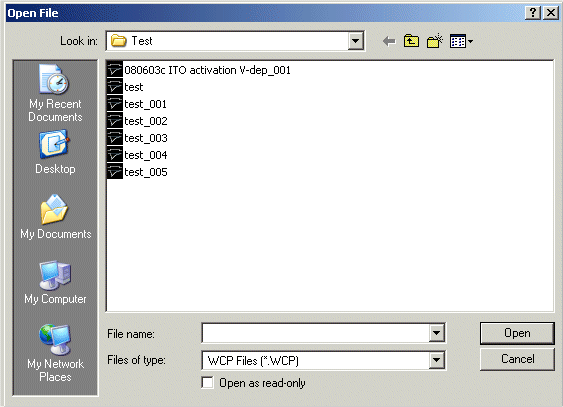
Task: Click the file name test
Action: tap(134, 87)
